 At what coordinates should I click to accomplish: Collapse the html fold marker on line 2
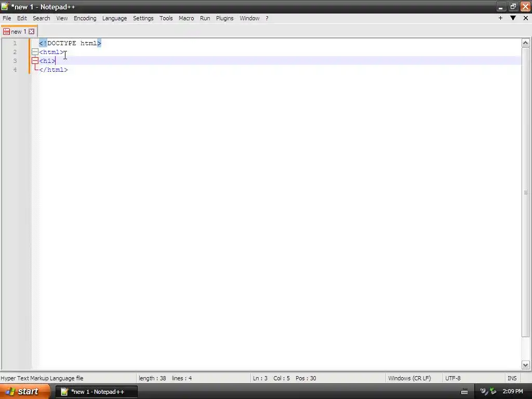35,52
